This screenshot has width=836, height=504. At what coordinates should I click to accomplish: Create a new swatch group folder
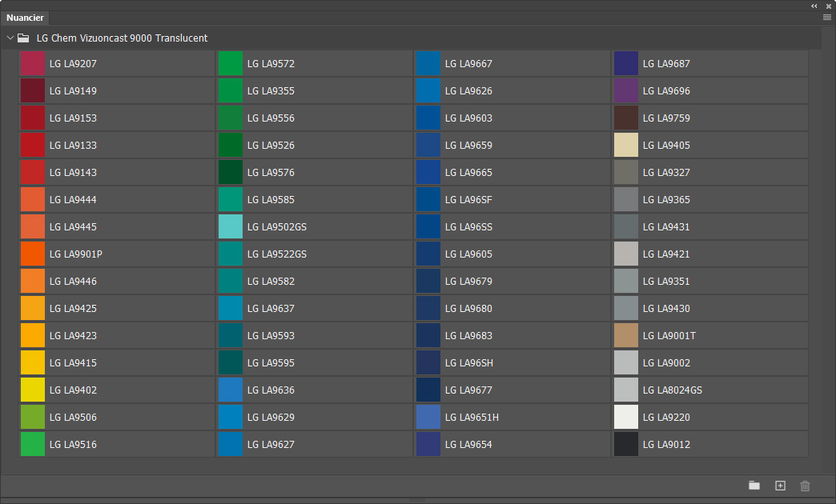coord(754,486)
